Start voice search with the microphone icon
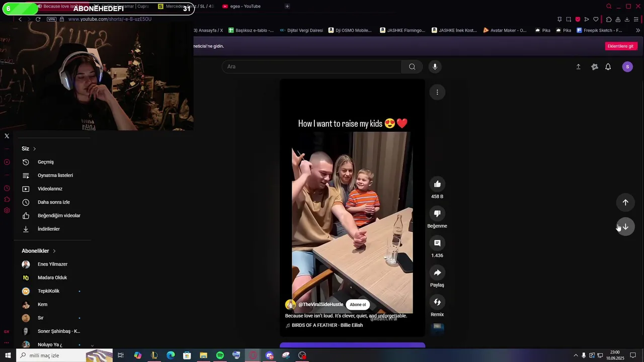The width and height of the screenshot is (644, 362). coord(435,66)
